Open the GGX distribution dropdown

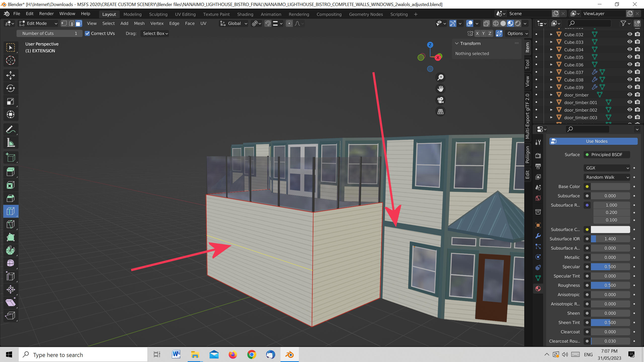pos(607,168)
